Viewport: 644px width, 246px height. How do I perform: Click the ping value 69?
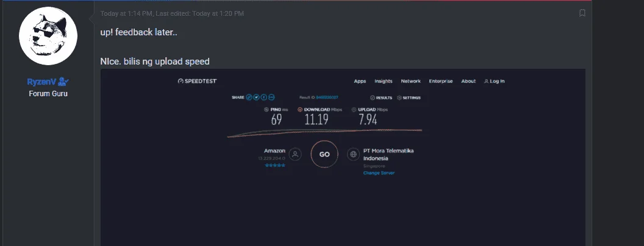pyautogui.click(x=276, y=120)
